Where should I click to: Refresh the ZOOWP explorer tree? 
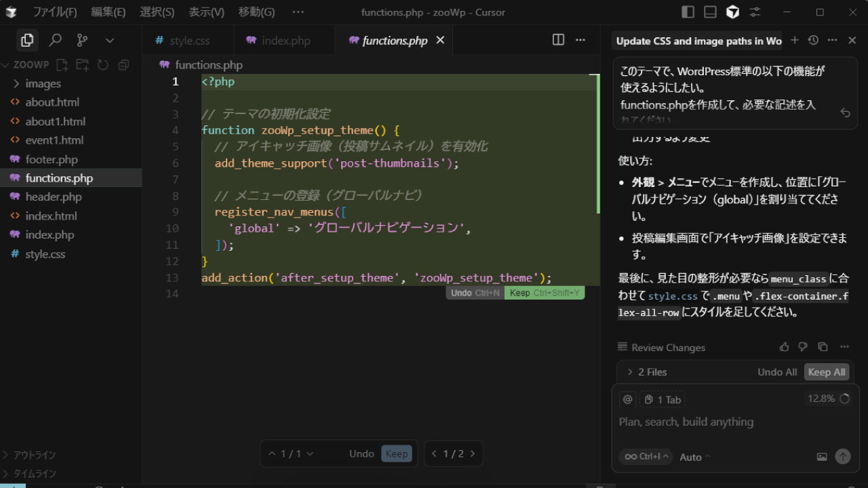[x=103, y=65]
